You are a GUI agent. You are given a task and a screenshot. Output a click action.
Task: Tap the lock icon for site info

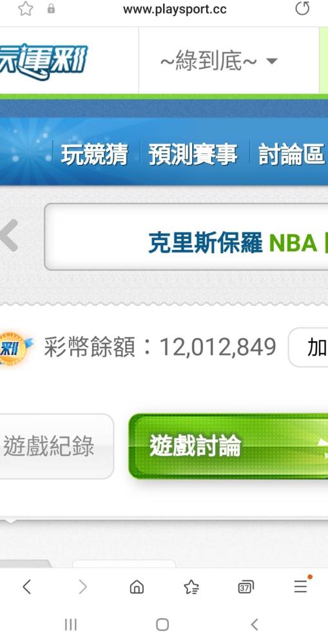[51, 8]
